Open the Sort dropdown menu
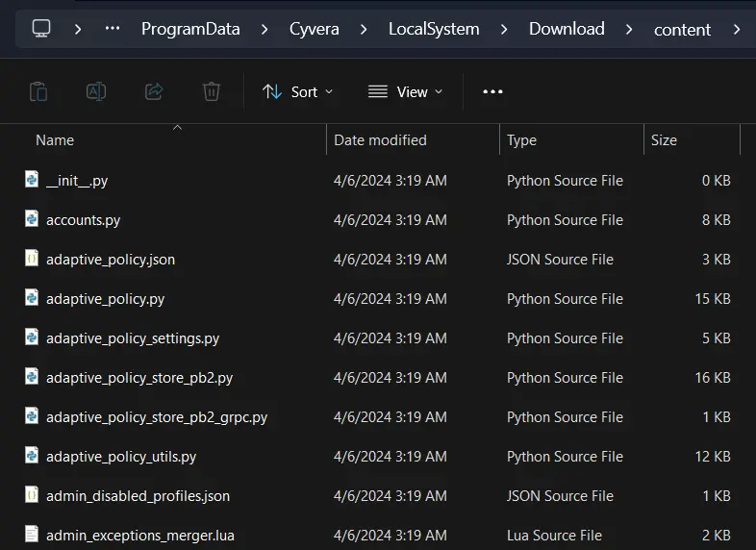756x550 pixels. 297,91
